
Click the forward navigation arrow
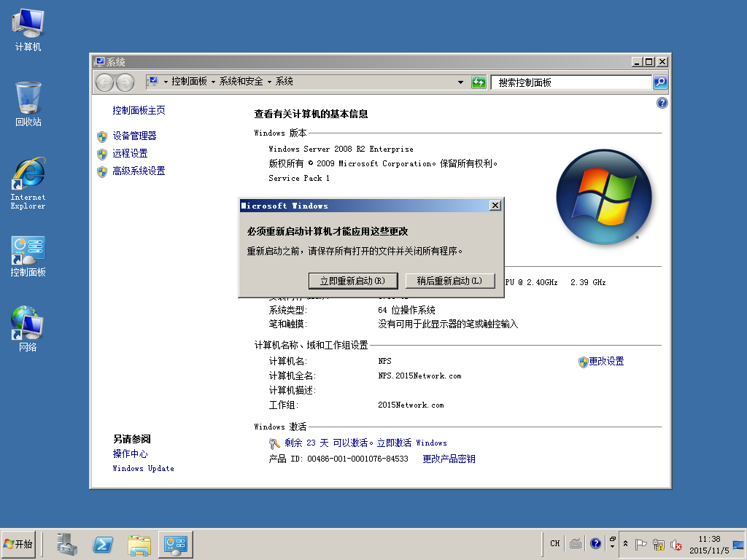(125, 82)
